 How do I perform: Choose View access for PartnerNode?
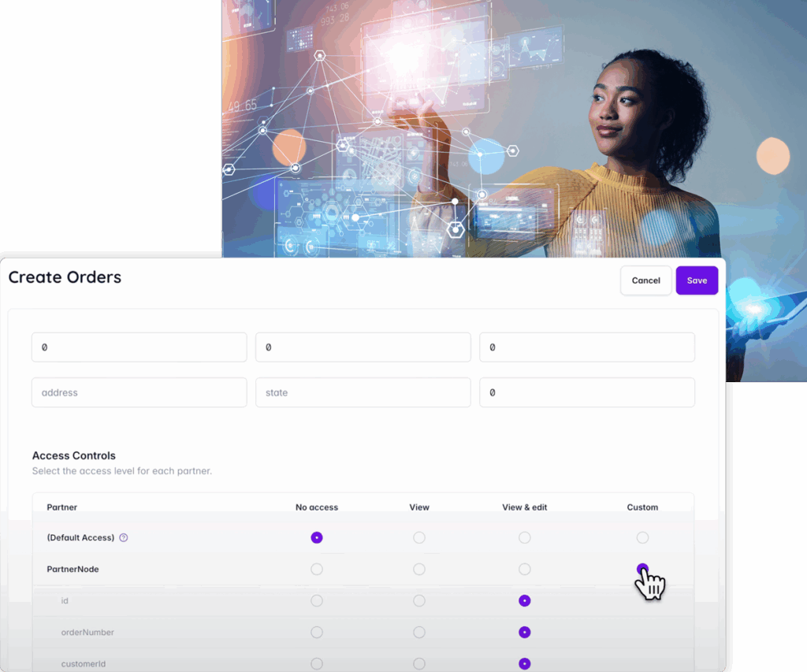click(419, 570)
